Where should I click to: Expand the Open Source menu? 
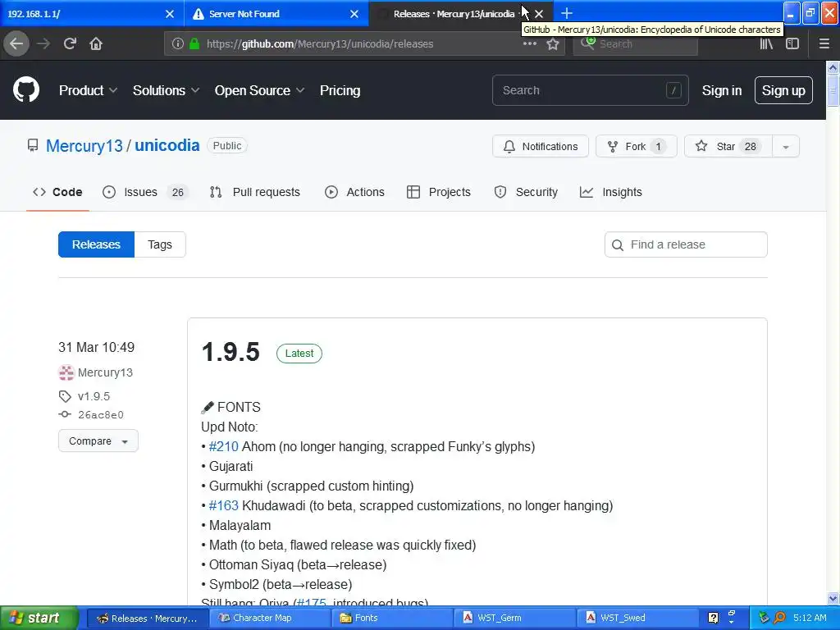[x=259, y=90]
